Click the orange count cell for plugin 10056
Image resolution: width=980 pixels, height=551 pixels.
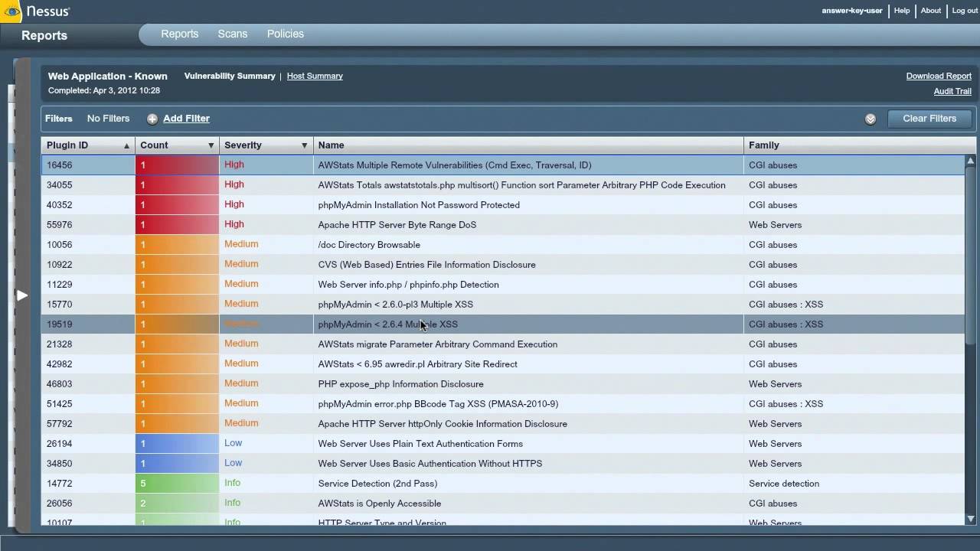coord(177,245)
